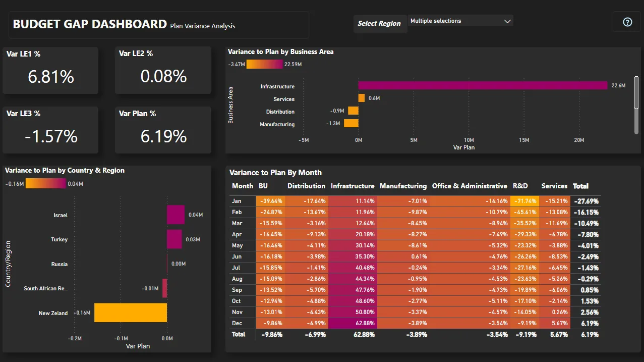Click the Total row label at table bottom
The width and height of the screenshot is (644, 362).
[x=239, y=334]
